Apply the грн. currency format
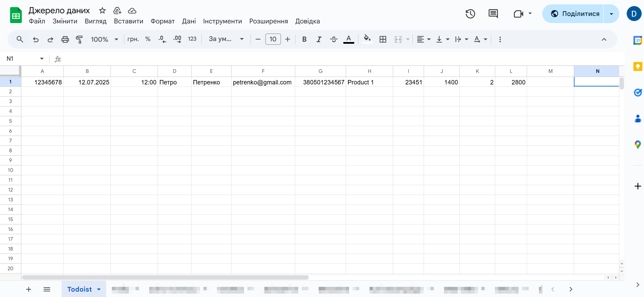This screenshot has height=297, width=644. coord(133,39)
